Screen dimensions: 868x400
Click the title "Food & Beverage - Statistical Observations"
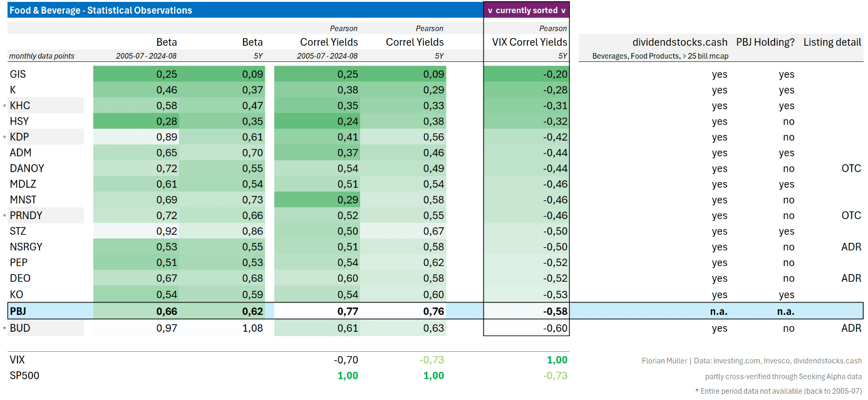(x=100, y=10)
